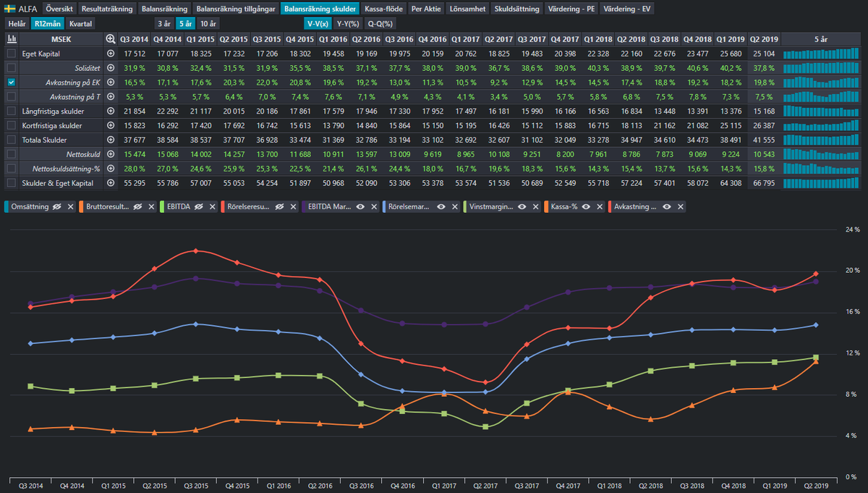Open the Per Aktie tab
The height and width of the screenshot is (493, 868).
point(426,9)
